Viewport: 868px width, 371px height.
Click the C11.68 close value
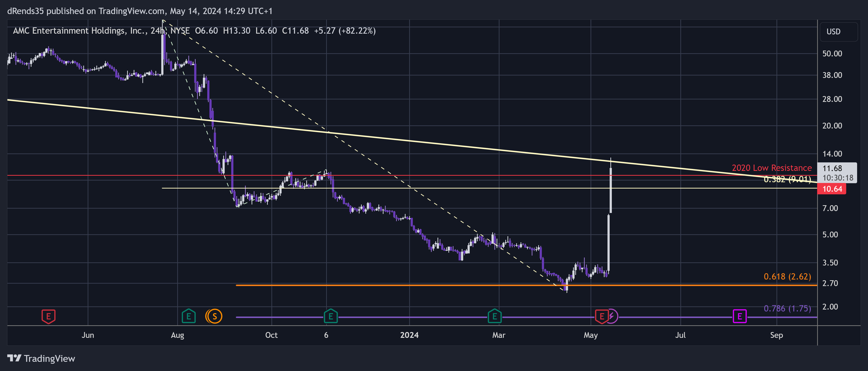(295, 31)
